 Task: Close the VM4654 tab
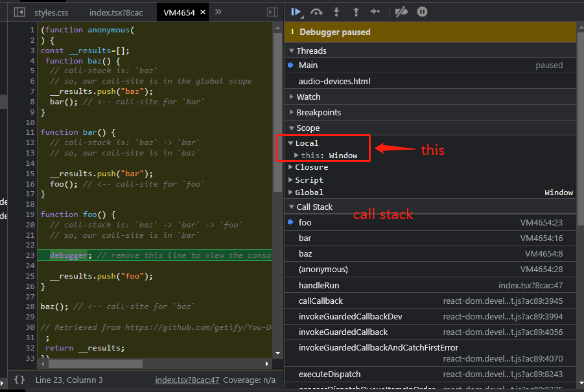[x=202, y=12]
